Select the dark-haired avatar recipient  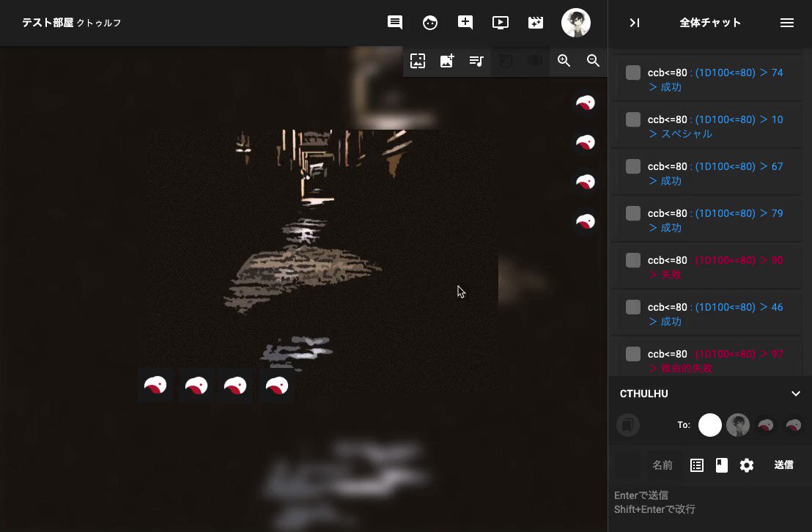pyautogui.click(x=738, y=425)
